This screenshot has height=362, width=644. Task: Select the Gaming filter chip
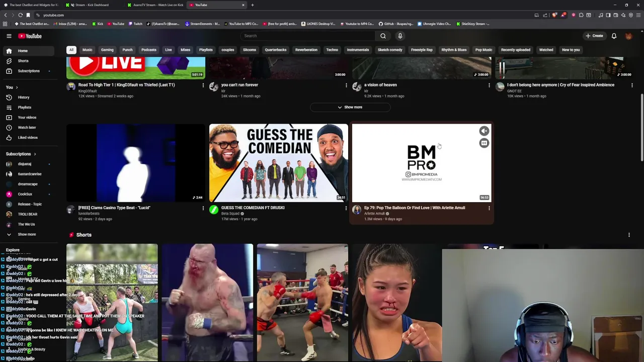pos(107,50)
